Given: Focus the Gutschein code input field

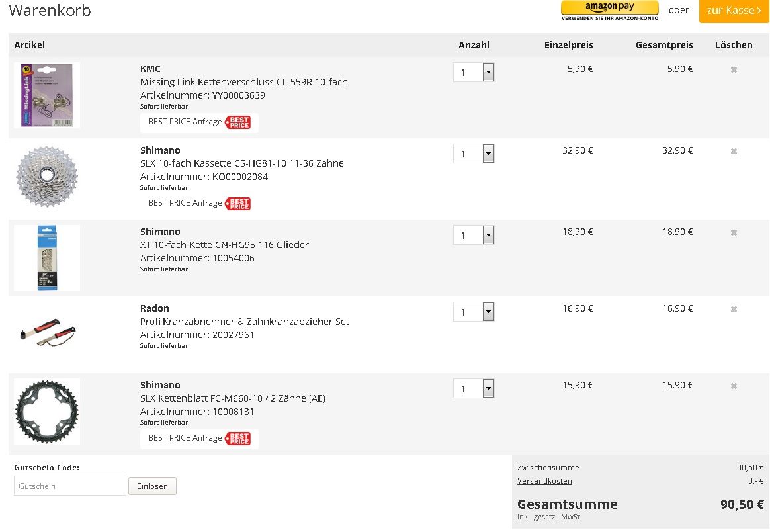Looking at the screenshot, I should click(x=69, y=486).
